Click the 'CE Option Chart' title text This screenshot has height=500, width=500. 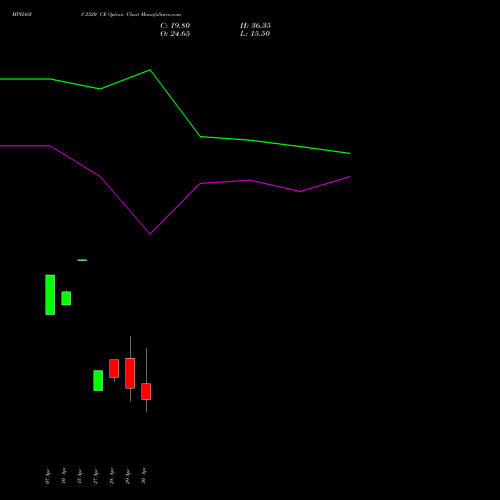tap(119, 15)
